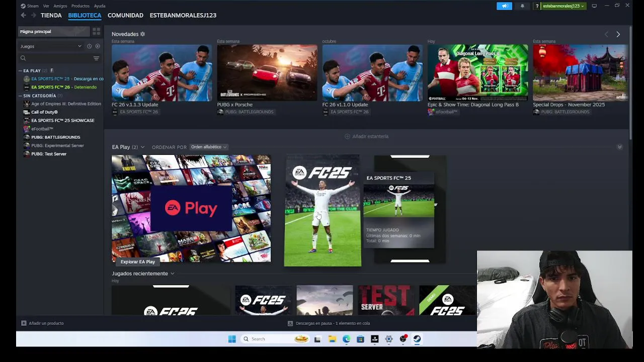The image size is (644, 362).
Task: Open the notifications bell
Action: coord(522,6)
